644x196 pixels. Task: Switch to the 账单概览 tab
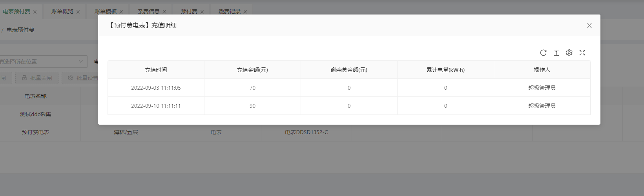[62, 12]
